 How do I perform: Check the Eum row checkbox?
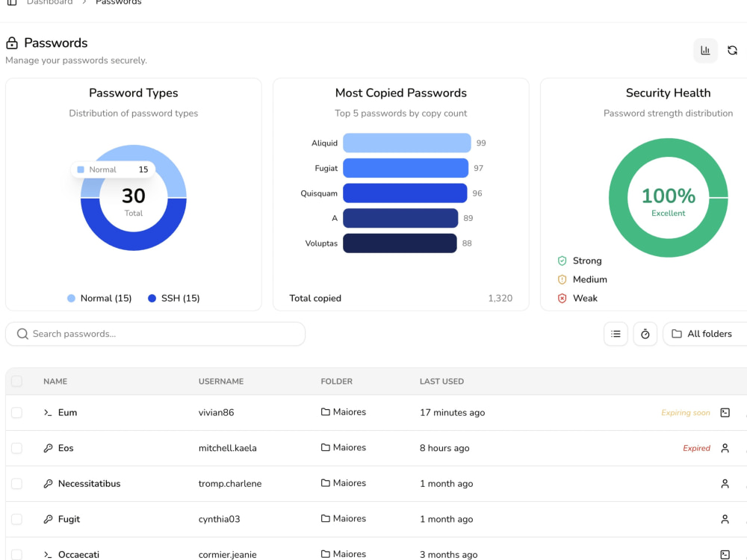pos(16,412)
